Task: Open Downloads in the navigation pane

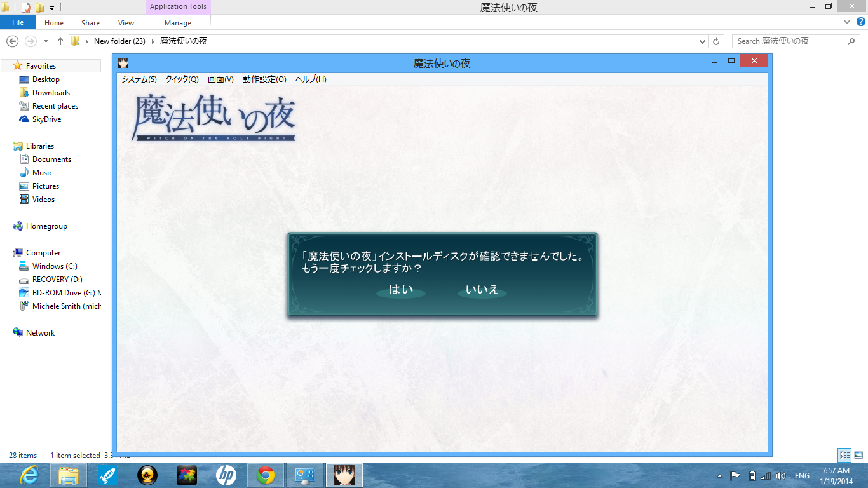Action: 51,93
